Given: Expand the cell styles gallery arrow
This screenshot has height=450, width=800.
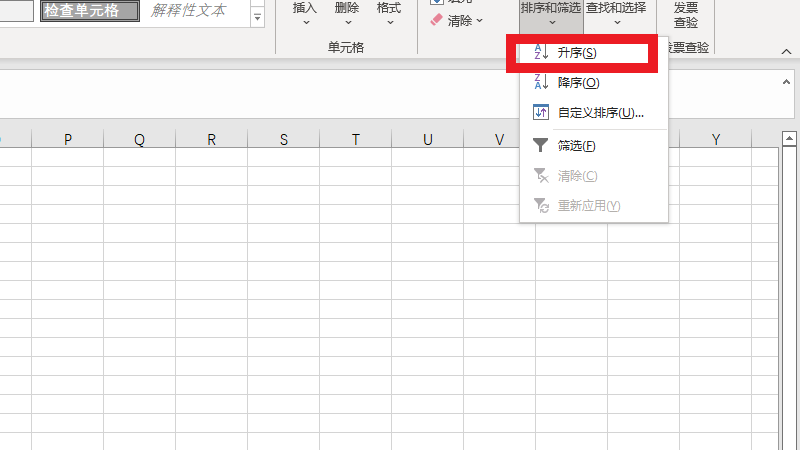Looking at the screenshot, I should pyautogui.click(x=257, y=17).
